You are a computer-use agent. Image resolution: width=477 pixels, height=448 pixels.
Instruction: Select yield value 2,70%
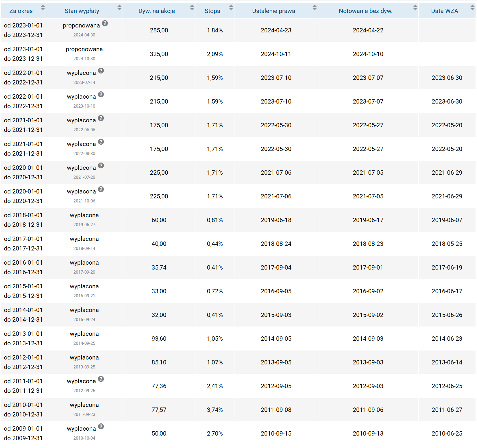point(215,434)
